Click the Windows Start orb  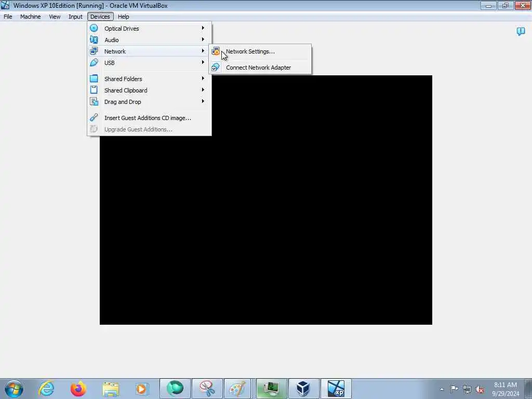click(x=14, y=389)
